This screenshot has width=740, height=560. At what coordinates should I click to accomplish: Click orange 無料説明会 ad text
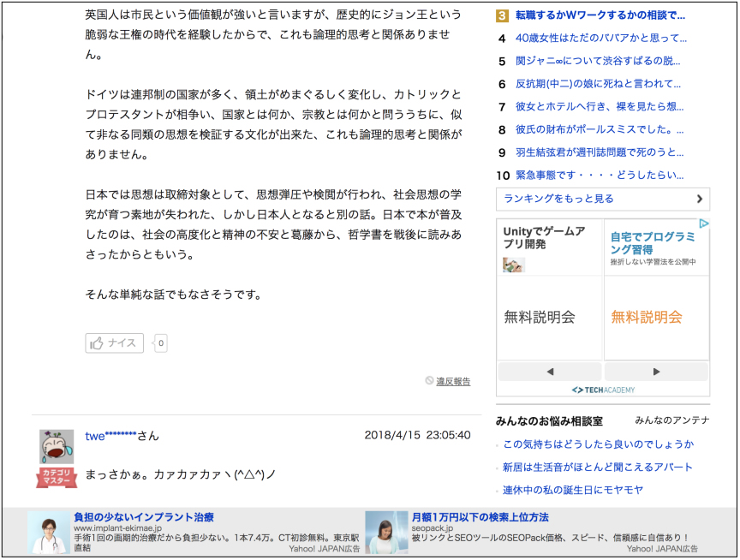point(647,317)
